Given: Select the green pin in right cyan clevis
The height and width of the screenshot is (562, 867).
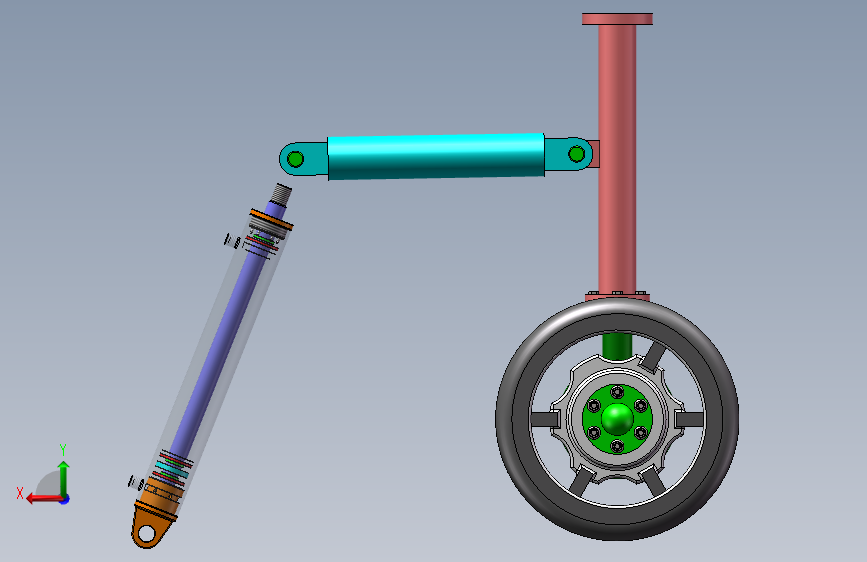Looking at the screenshot, I should (x=576, y=154).
